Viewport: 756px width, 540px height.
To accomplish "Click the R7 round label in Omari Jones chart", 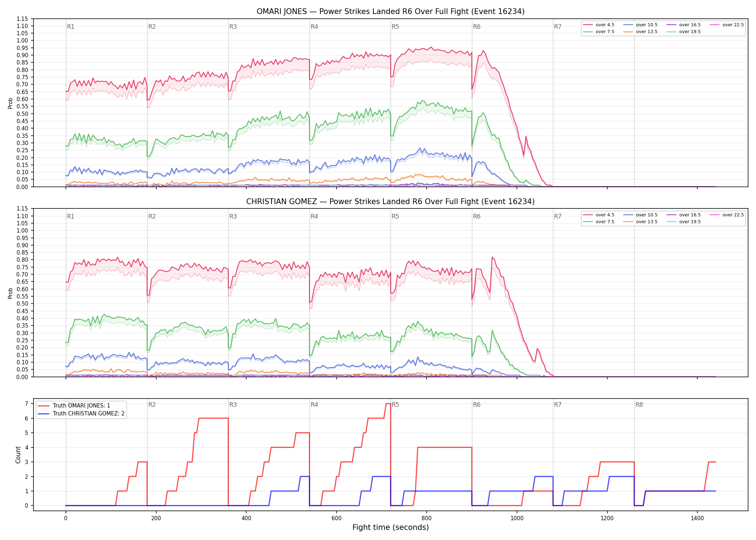I will 558,27.
